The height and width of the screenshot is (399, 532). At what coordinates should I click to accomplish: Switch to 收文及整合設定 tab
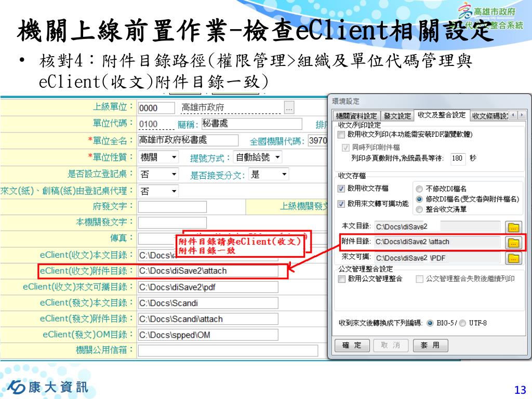[x=442, y=115]
